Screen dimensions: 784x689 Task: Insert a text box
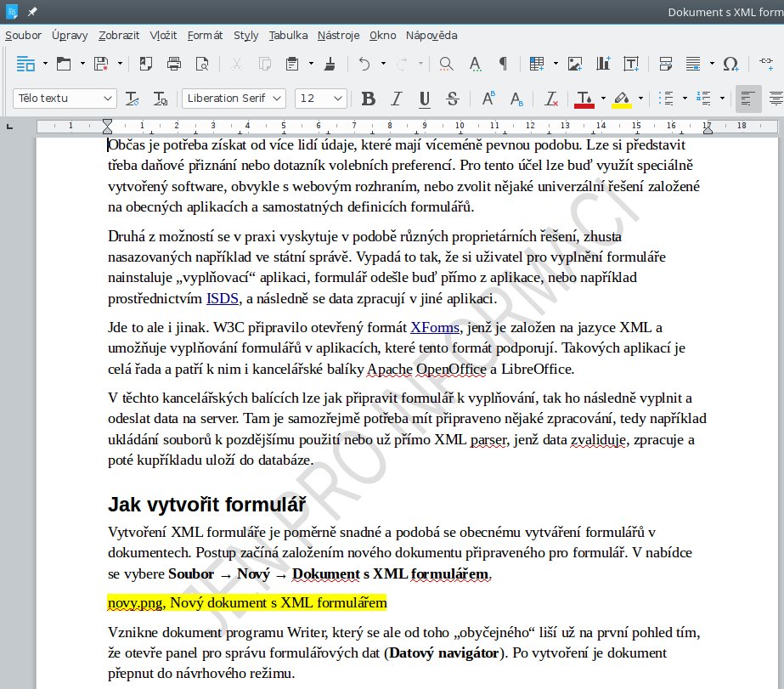pos(631,64)
